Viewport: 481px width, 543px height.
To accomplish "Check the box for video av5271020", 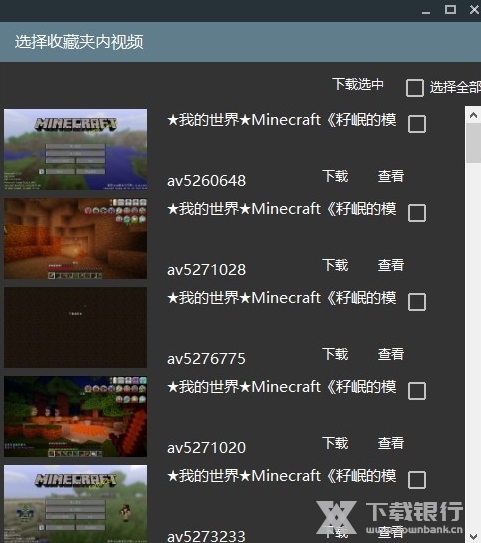I will click(x=417, y=391).
